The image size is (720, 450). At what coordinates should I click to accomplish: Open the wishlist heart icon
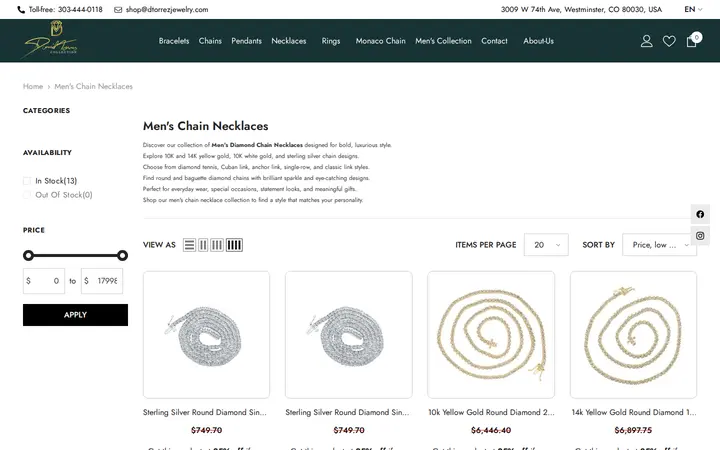tap(669, 41)
